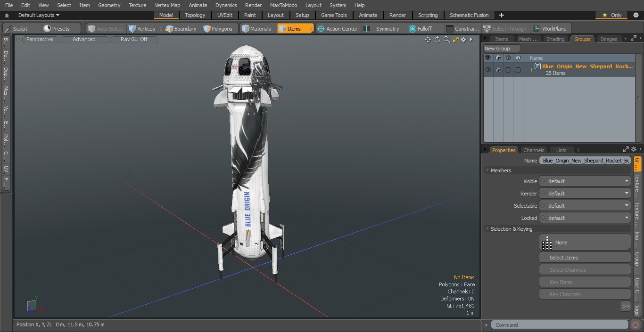Screen dimensions: 644x332
Task: Switch to the Schematic Fusion layout tab
Action: click(469, 15)
